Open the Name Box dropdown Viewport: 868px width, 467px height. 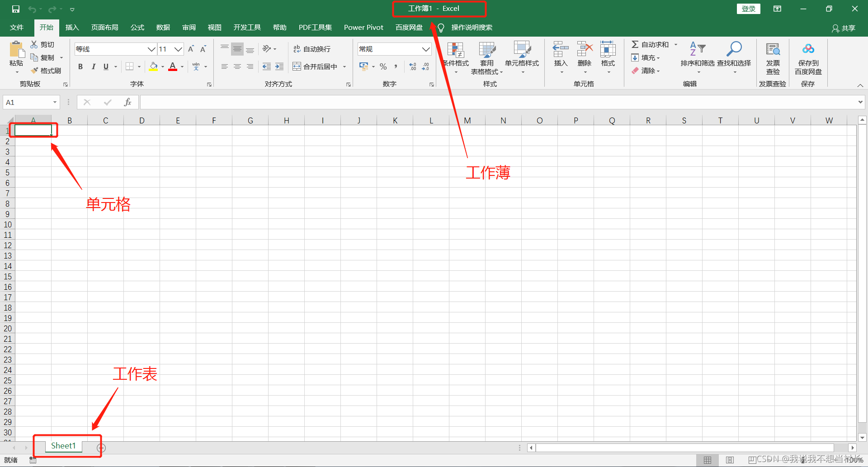[x=55, y=102]
